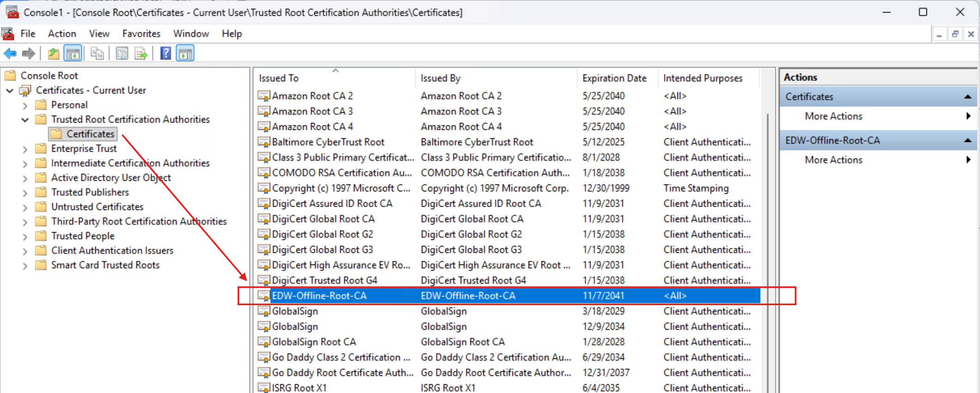Expand the Trusted Publishers node
Screen dimensions: 980x393
tap(25, 193)
